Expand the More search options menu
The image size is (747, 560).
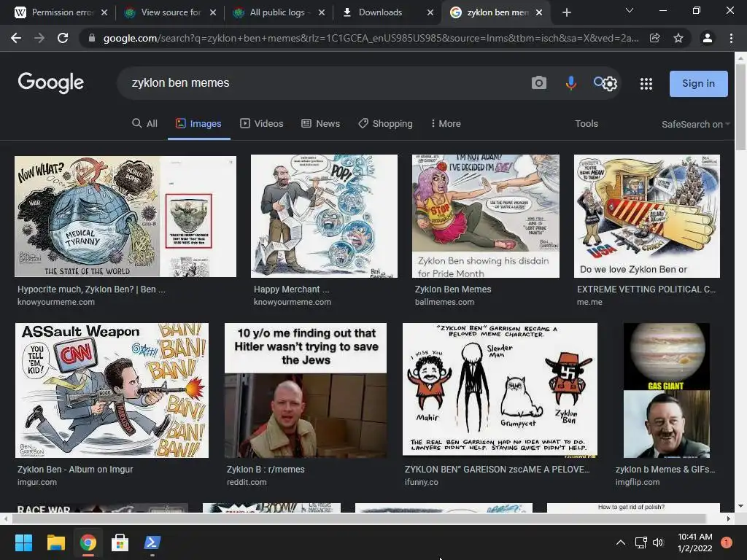pos(446,123)
